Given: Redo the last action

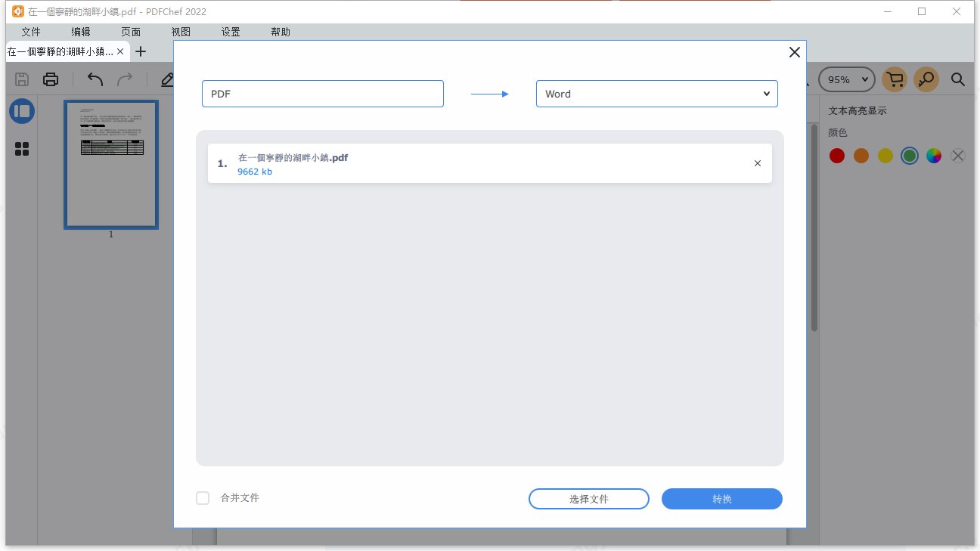Looking at the screenshot, I should click(126, 79).
